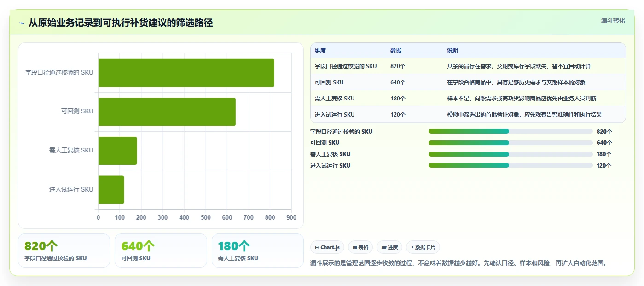Click table cell 可回测 SKU
Screen dimensions: 644x286
(x=329, y=82)
